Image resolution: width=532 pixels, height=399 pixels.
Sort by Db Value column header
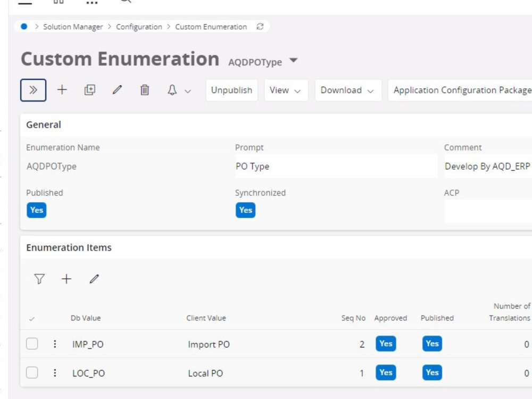pos(86,318)
